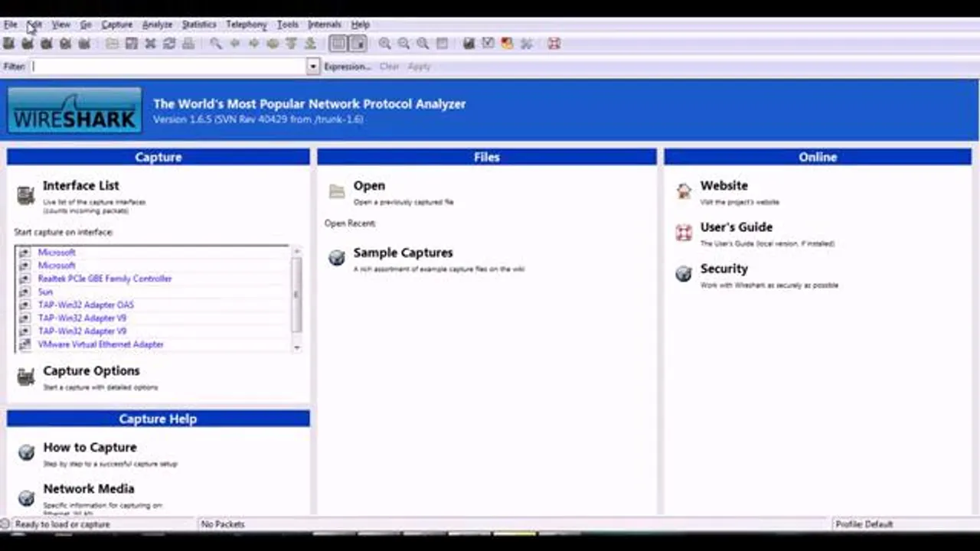
Task: Visit the project Website link
Action: [724, 185]
